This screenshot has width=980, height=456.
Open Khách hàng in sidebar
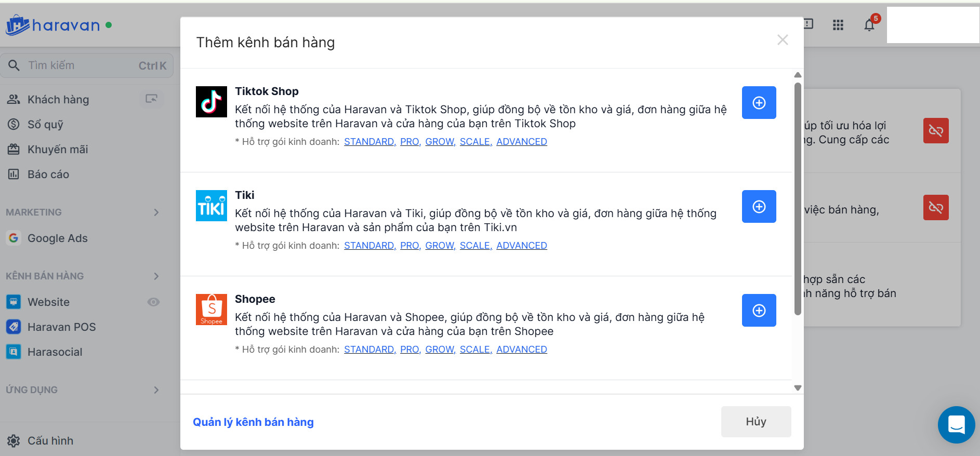click(x=58, y=99)
